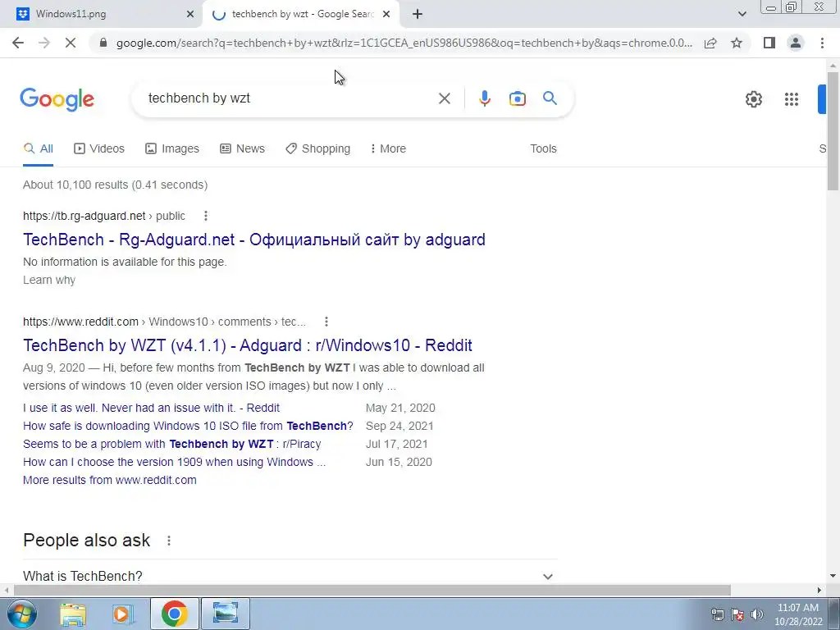The height and width of the screenshot is (630, 840).
Task: Clear the search box with the X icon
Action: pos(444,98)
